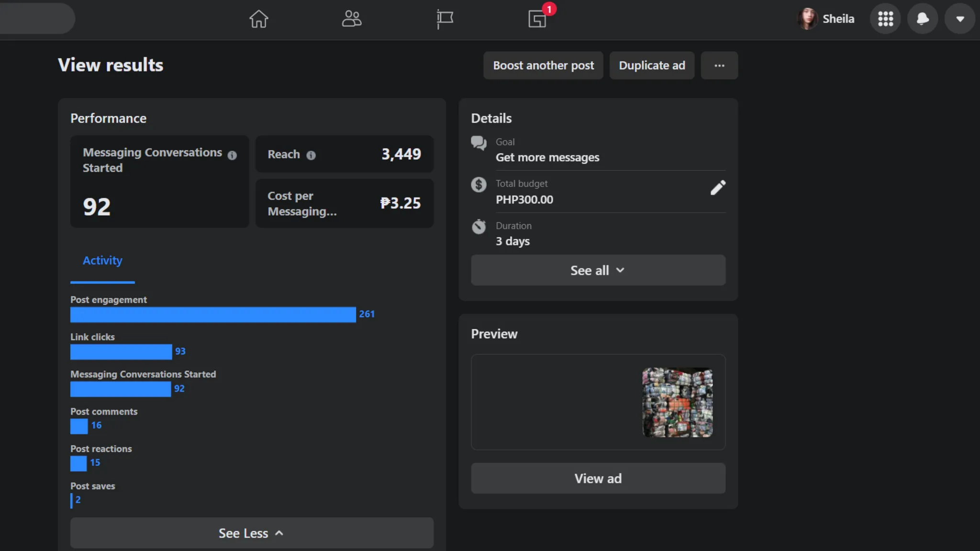Click the pencil icon to edit total budget

(718, 187)
